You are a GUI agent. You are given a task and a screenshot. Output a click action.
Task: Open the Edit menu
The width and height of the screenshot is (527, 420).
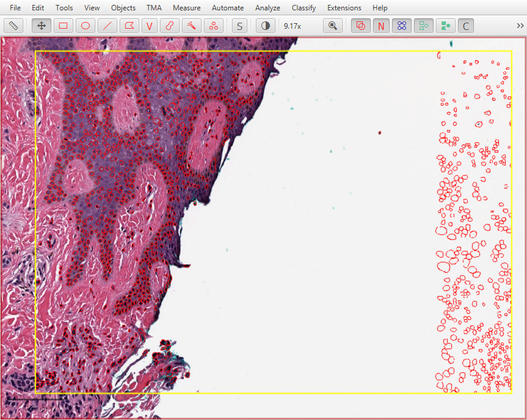(x=38, y=8)
